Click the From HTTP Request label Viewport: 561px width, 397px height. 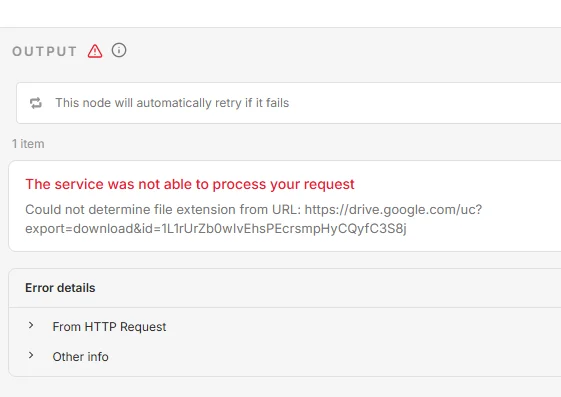pyautogui.click(x=109, y=327)
